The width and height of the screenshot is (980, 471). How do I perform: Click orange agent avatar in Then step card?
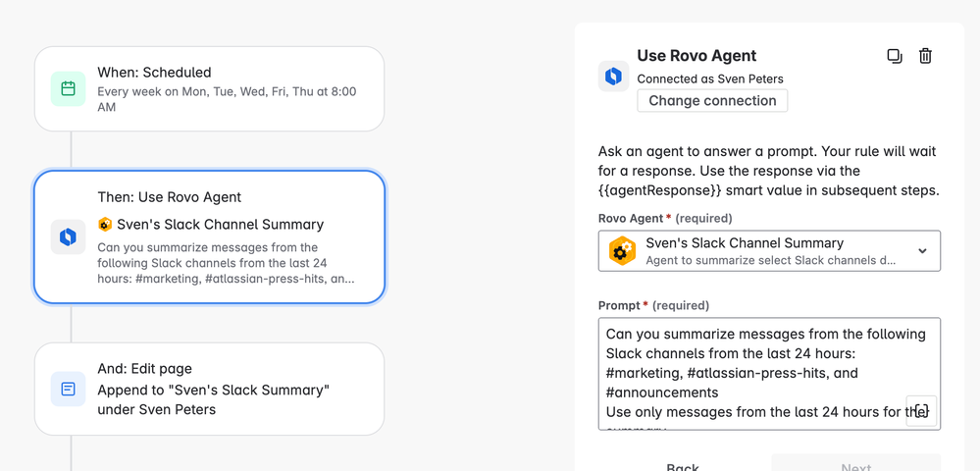click(105, 225)
